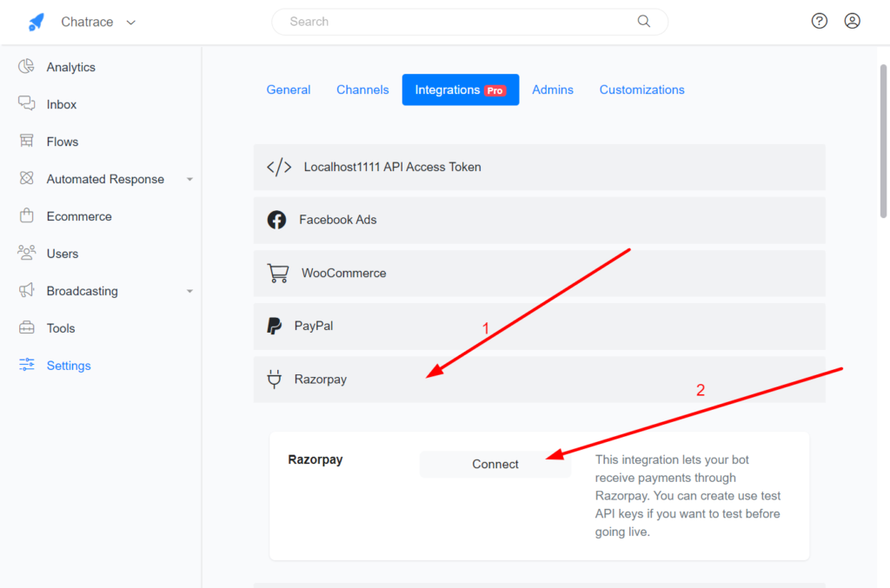Open Tools in the sidebar
Image resolution: width=890 pixels, height=588 pixels.
click(x=61, y=328)
